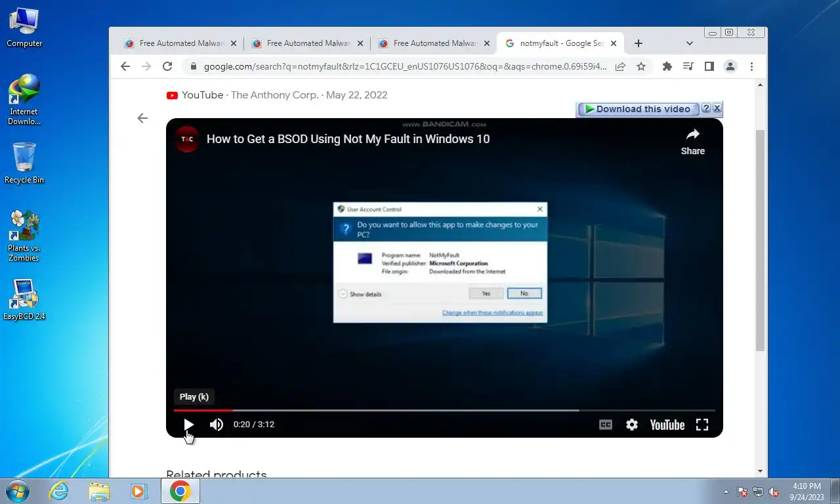Open the download bar help icon
The height and width of the screenshot is (504, 840).
(x=706, y=108)
